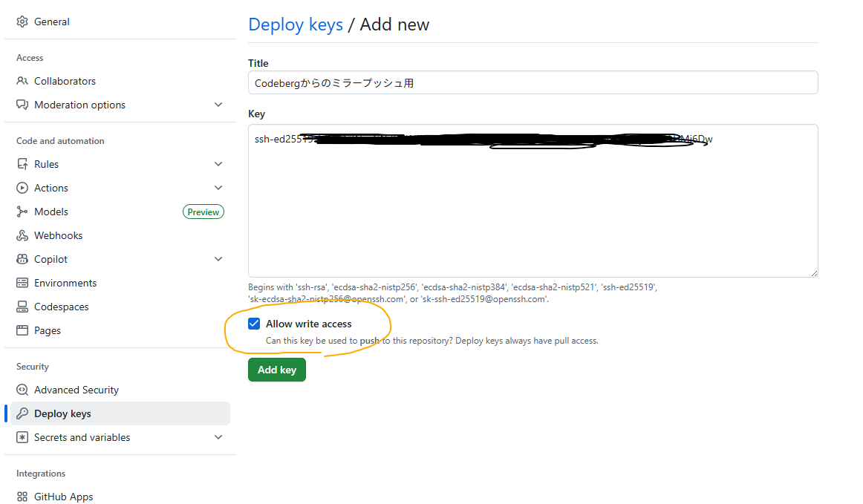Expand Secrets and variables chevron
The width and height of the screenshot is (863, 504).
218,437
